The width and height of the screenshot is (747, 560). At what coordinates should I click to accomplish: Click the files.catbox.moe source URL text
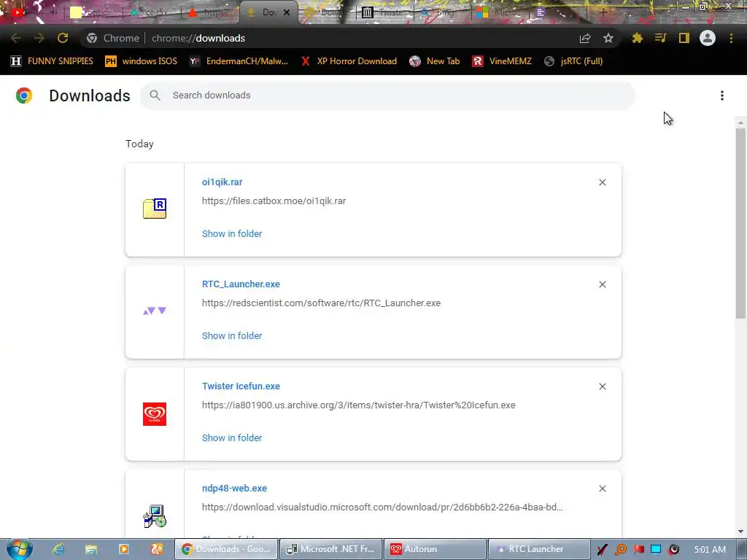pyautogui.click(x=274, y=201)
